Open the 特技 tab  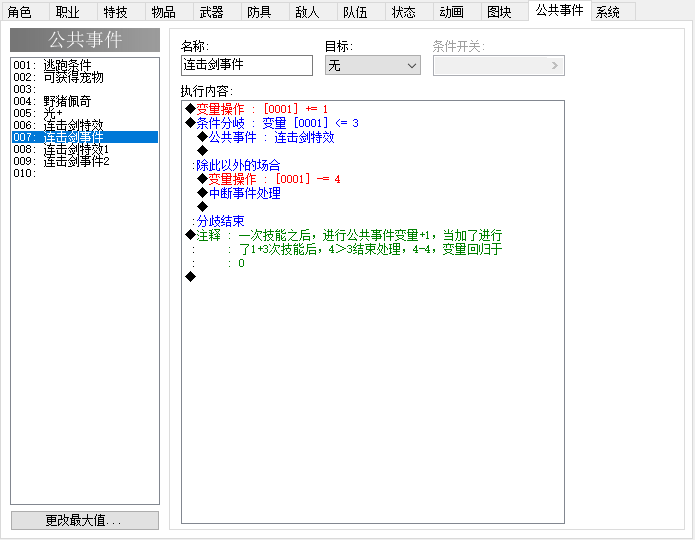[121, 12]
